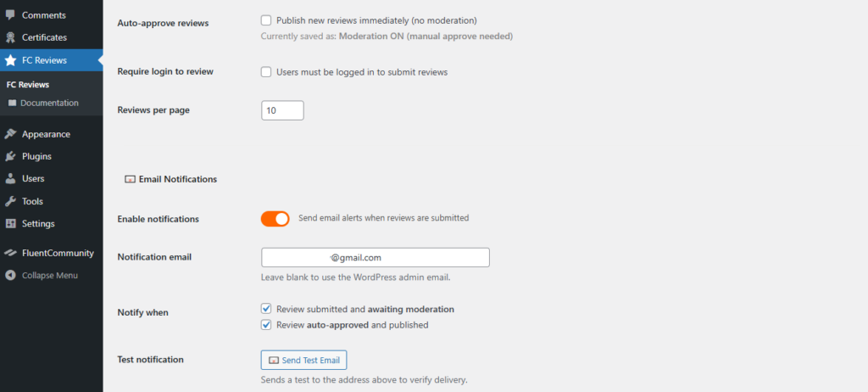Click the Settings sliders icon

(10, 223)
